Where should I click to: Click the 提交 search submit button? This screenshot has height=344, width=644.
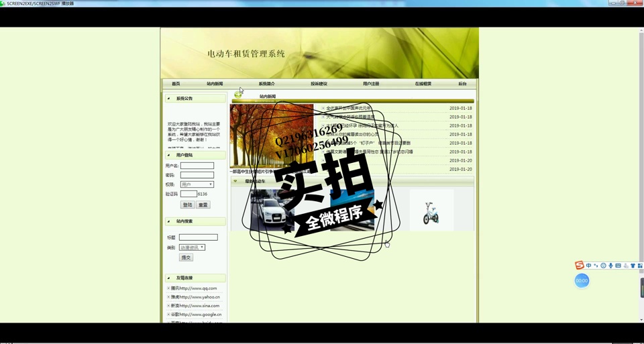tap(186, 257)
